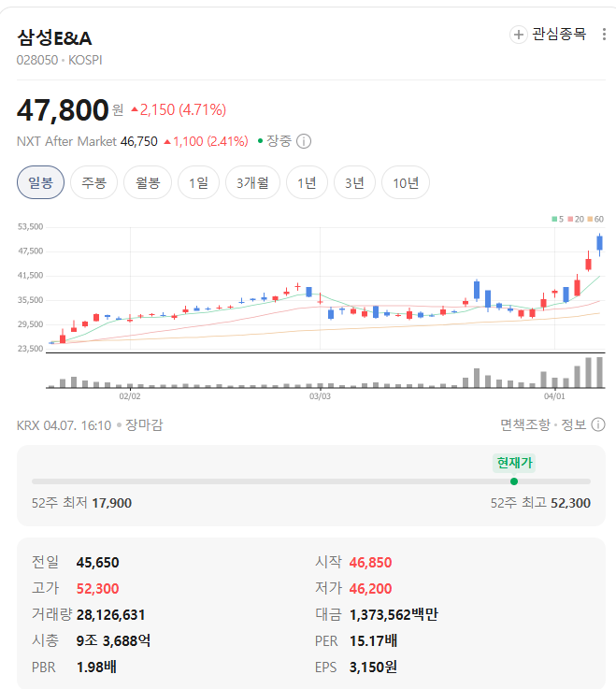This screenshot has width=616, height=689.
Task: Click the 거래량 value 28,126,631
Action: (110, 615)
